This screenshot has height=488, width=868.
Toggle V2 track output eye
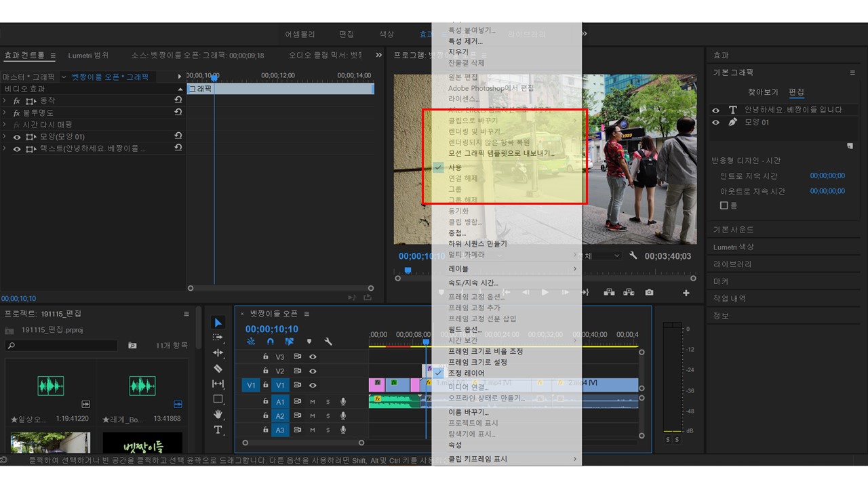point(313,371)
